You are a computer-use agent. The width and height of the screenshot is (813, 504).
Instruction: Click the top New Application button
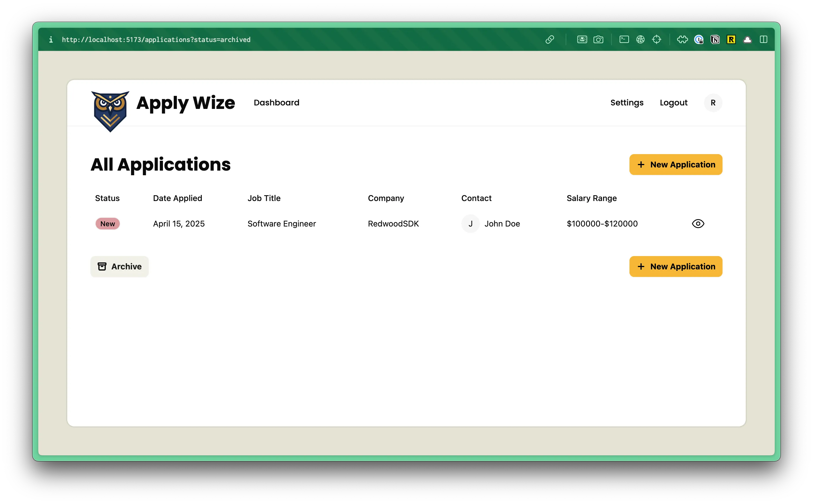tap(676, 164)
